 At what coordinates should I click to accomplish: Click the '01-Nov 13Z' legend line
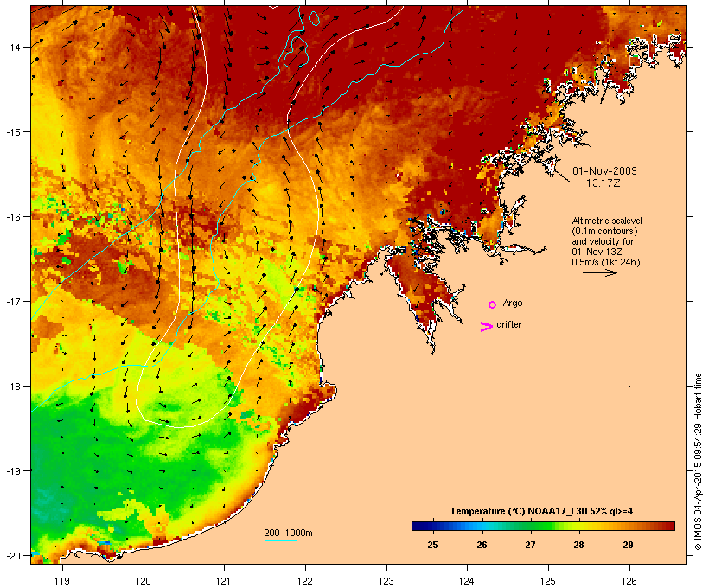click(x=597, y=252)
